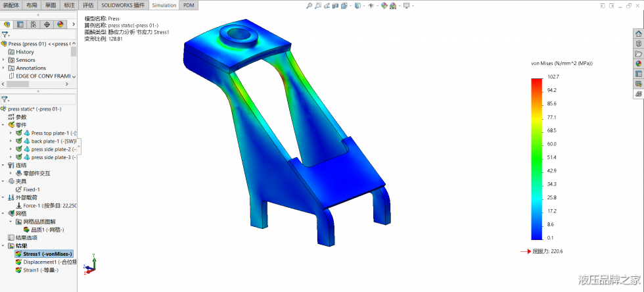Open the ConfigurationManager tab icon
The height and width of the screenshot is (292, 644).
[34, 24]
